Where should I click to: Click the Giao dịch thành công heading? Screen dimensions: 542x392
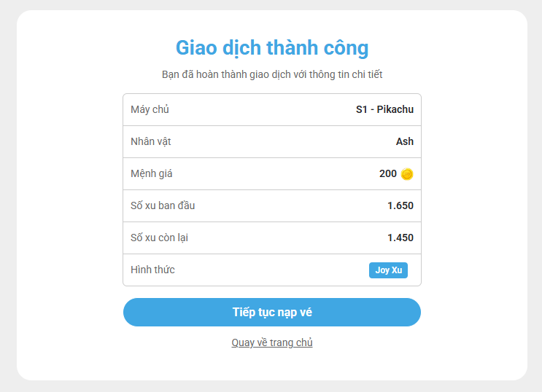tap(272, 48)
